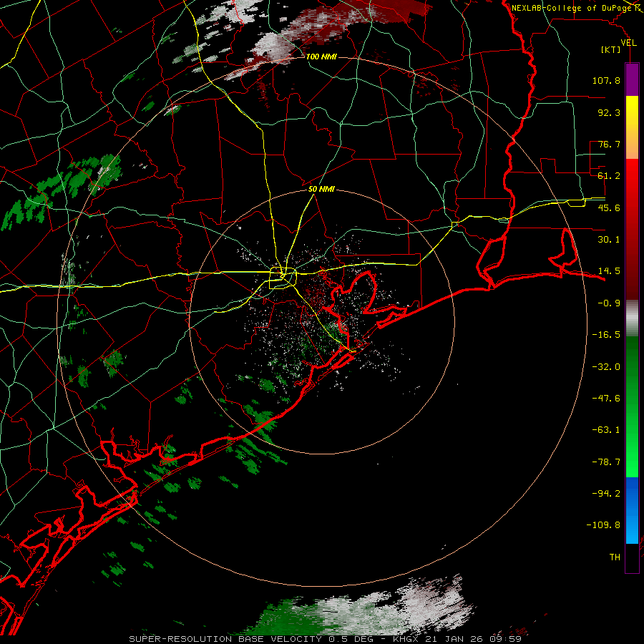Screen dimensions: 644x644
Task: Click the 50 NMI range ring label
Action: click(x=321, y=190)
